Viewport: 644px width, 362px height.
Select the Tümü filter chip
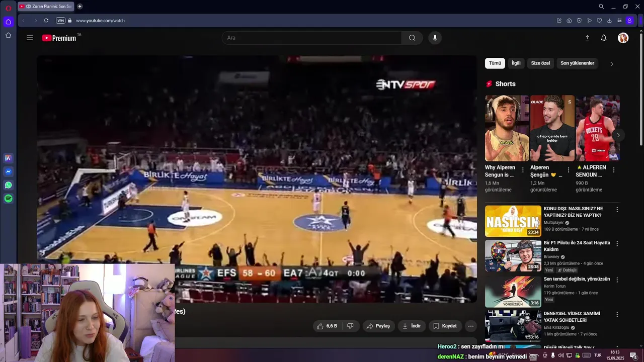495,63
